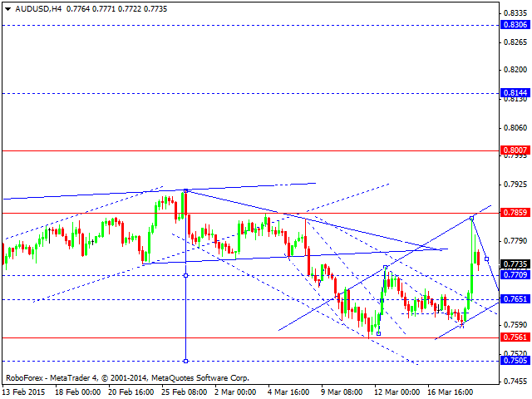This screenshot has width=532, height=399.
Task: Click the 0.8144 price level label
Action: click(513, 93)
